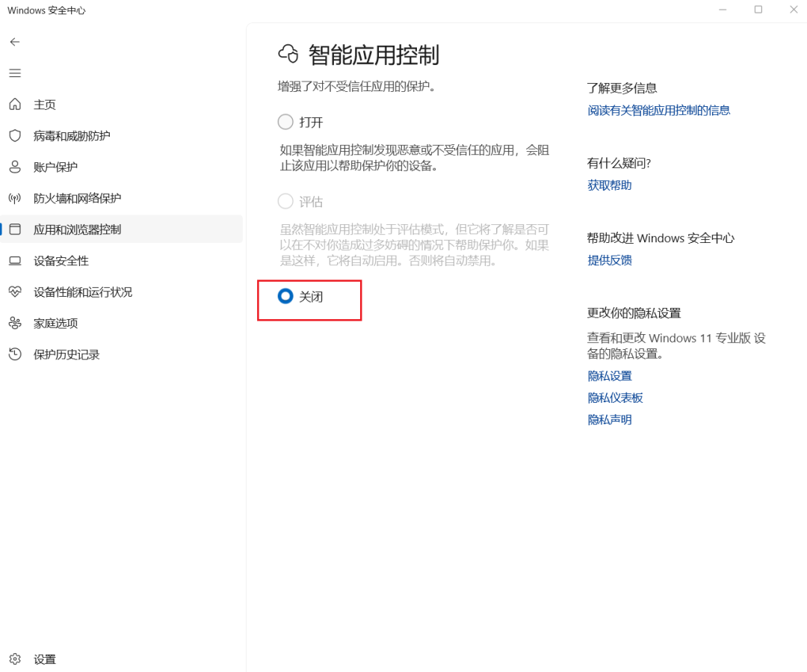Open the 阅读有关智能应用控制的信息 link

point(659,110)
